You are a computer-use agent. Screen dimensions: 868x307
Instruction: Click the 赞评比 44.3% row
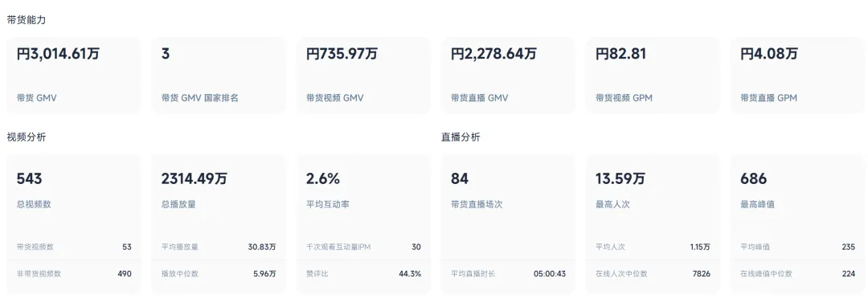[x=363, y=273]
